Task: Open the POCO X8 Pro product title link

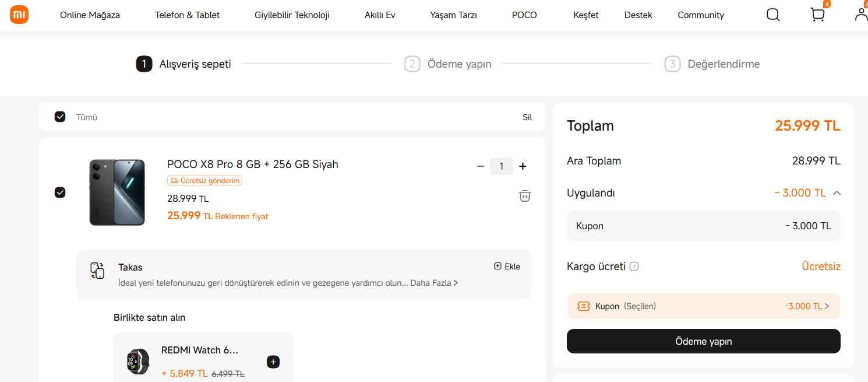Action: click(x=253, y=164)
